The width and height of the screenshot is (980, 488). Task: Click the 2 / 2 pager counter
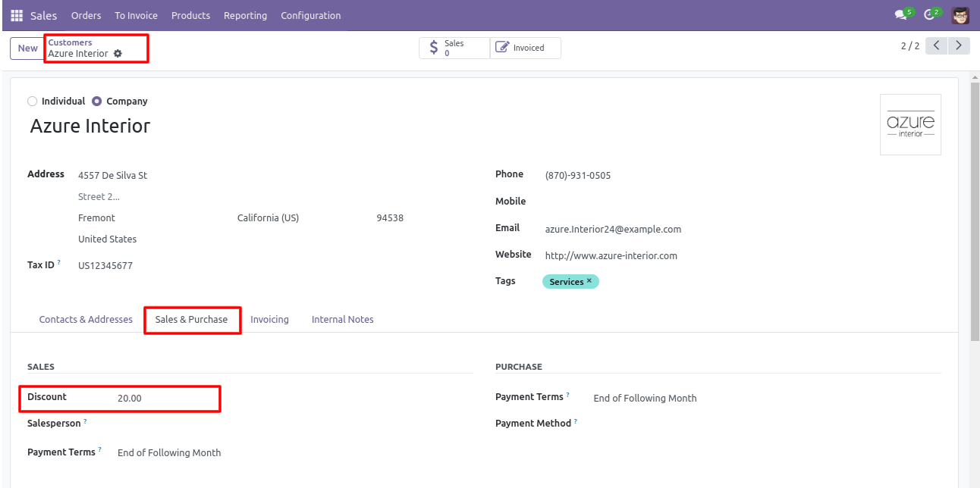(x=910, y=46)
